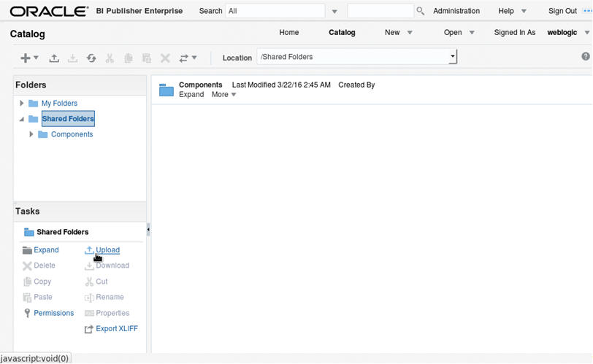Click the Administration link
The width and height of the screenshot is (593, 364).
456,11
